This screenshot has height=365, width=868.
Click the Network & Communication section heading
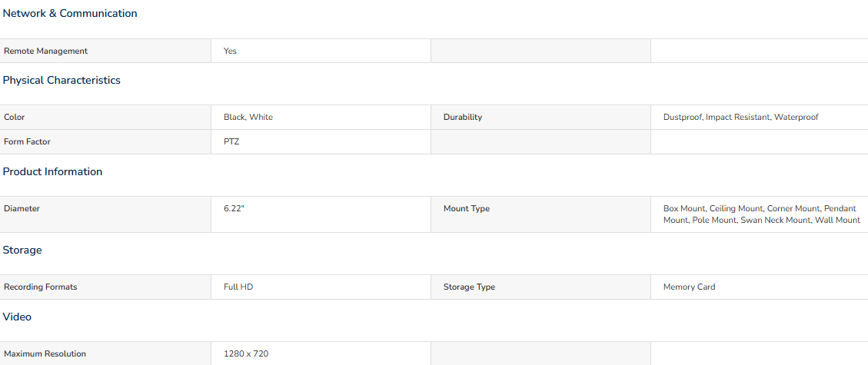tap(70, 14)
